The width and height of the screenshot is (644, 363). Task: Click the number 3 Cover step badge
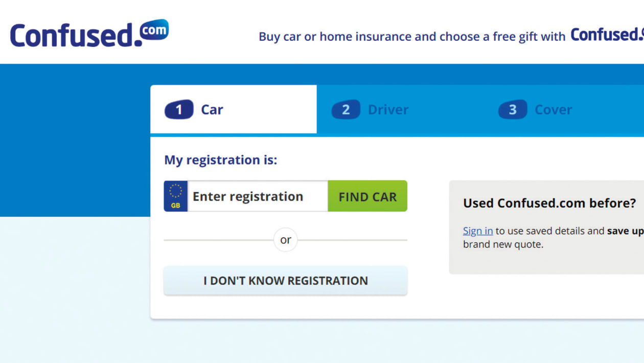pos(513,109)
